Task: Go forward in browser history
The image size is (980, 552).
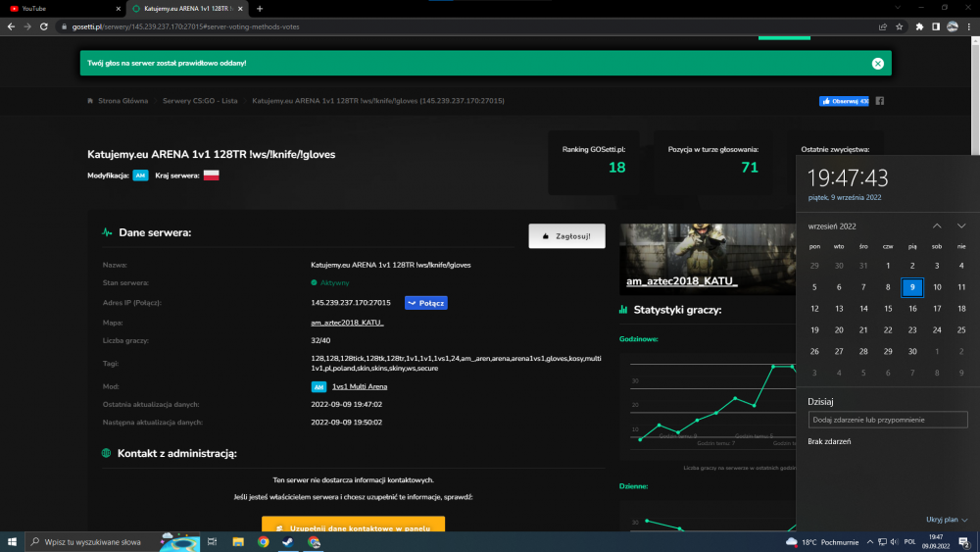Action: (26, 26)
